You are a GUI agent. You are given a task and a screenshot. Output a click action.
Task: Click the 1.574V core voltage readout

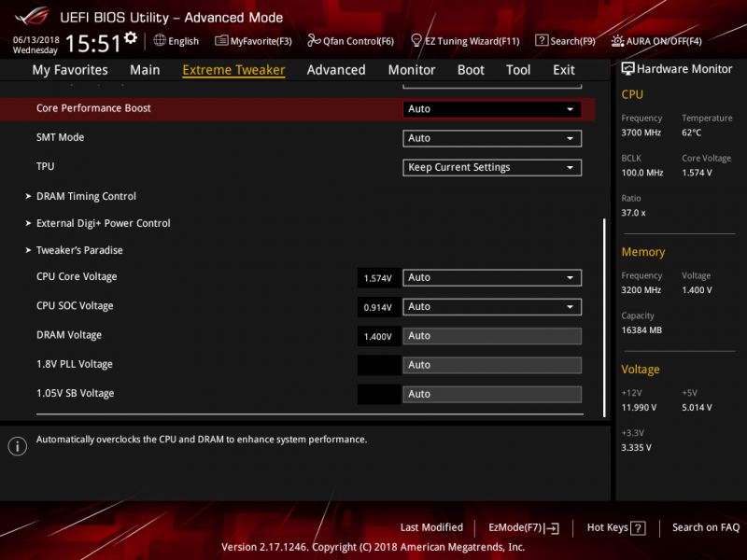click(x=378, y=278)
